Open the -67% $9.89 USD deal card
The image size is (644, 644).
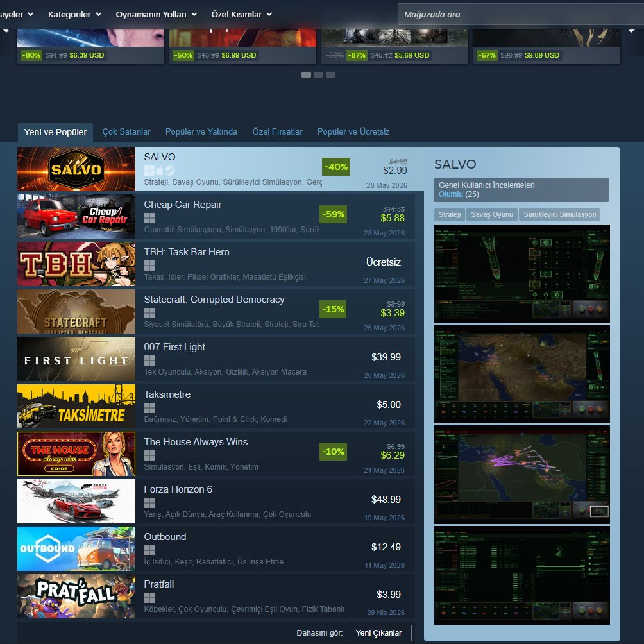547,46
